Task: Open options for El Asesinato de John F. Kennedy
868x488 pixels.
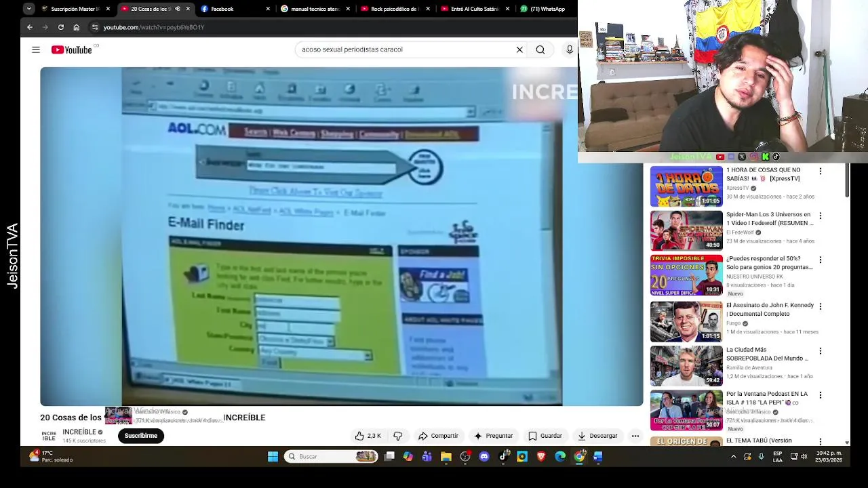Action: point(821,306)
